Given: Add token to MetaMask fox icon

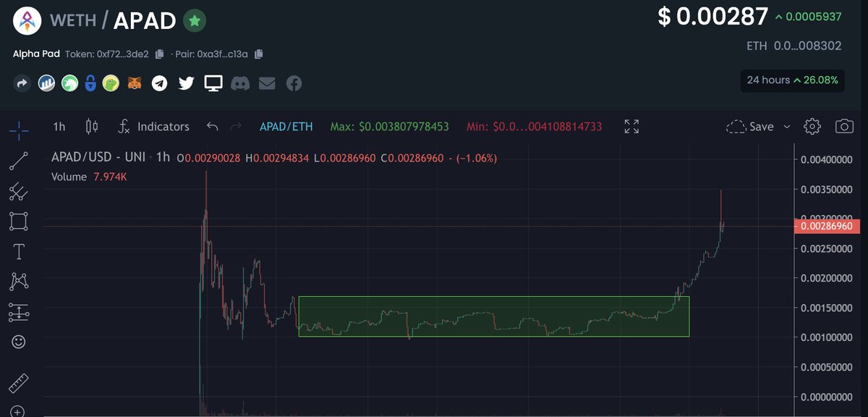Looking at the screenshot, I should [x=135, y=83].
